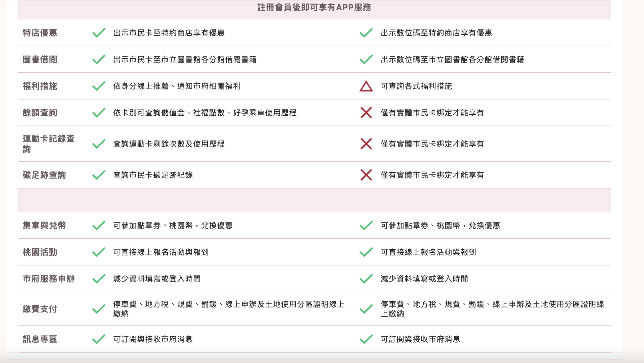Click the red X icon in the 餘額查詢 row
Image resolution: width=644 pixels, height=363 pixels.
366,113
